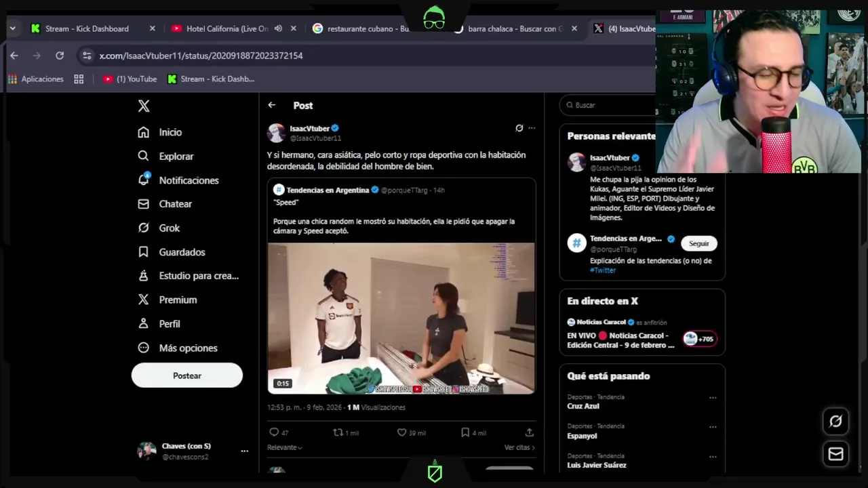Click the Postear button
The height and width of the screenshot is (488, 868).
point(187,375)
